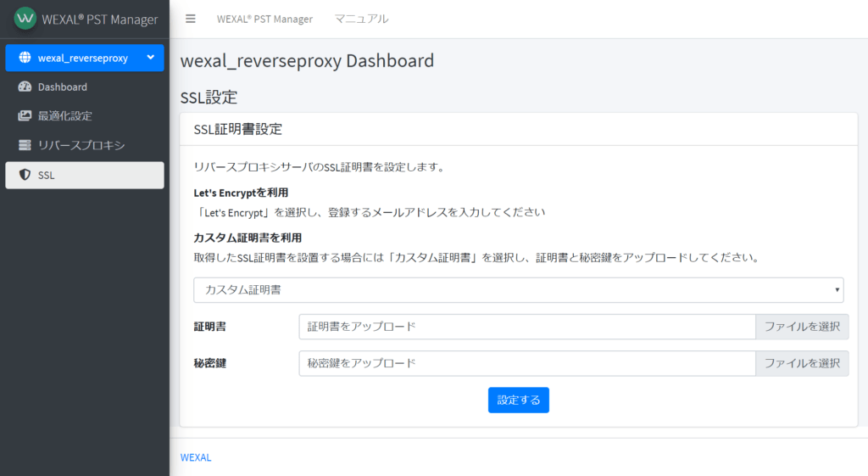Click the SSL設定 section heading
The width and height of the screenshot is (868, 476).
click(x=209, y=98)
